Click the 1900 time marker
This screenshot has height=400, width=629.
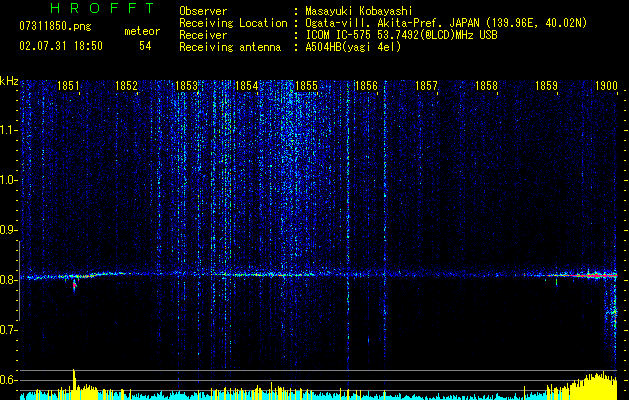pyautogui.click(x=606, y=86)
